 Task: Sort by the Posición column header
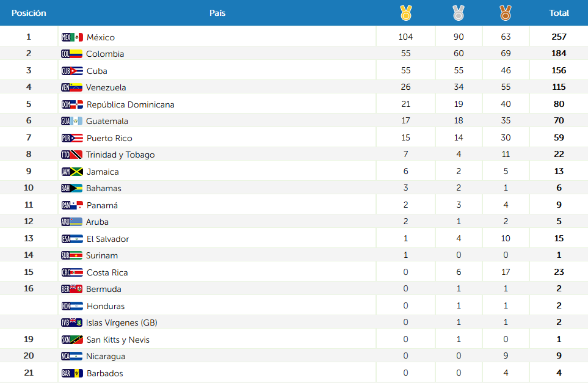click(29, 13)
